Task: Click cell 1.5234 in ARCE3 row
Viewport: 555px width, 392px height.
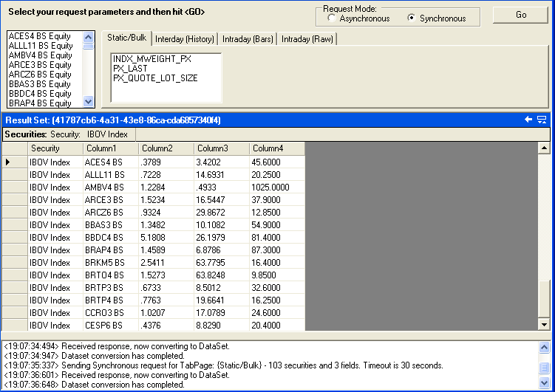Action: coord(166,200)
